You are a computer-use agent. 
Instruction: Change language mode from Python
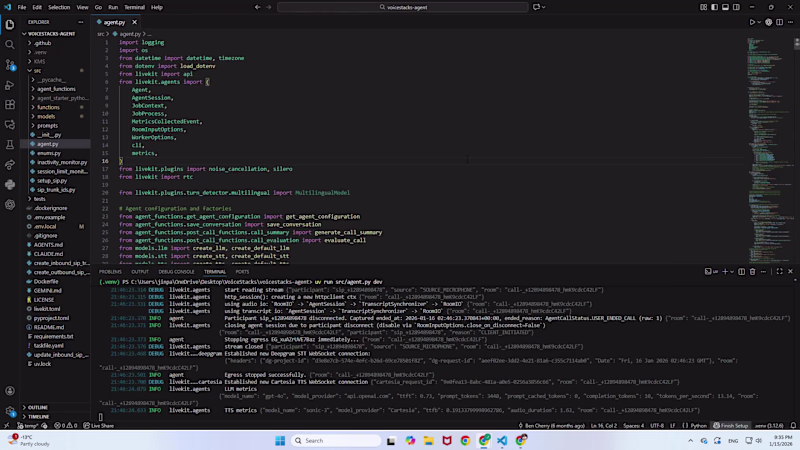pos(698,426)
